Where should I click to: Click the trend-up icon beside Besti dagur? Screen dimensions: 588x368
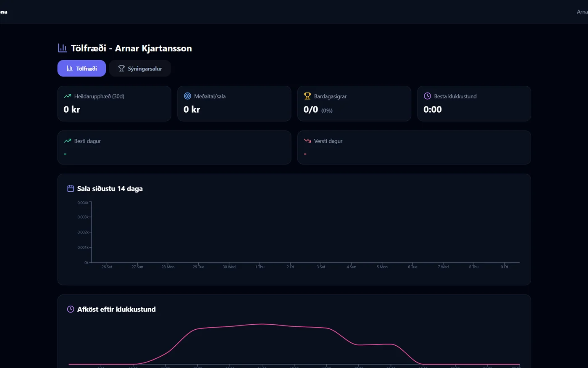point(68,141)
